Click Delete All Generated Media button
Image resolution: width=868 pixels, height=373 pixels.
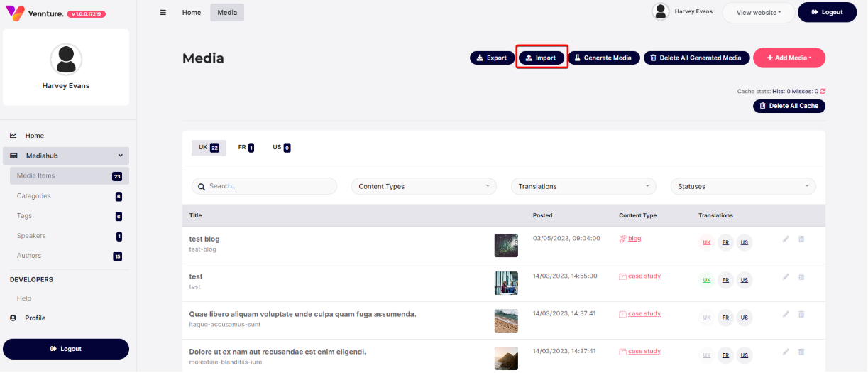coord(697,58)
